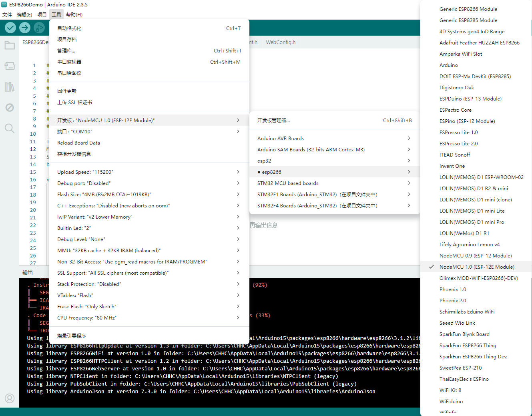Open the 文件 menu
532x416 pixels.
[x=7, y=14]
